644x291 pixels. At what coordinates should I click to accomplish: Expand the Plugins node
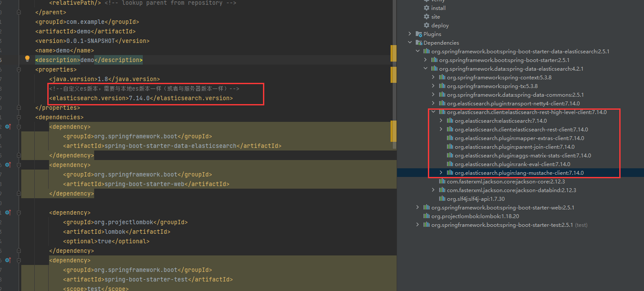coord(410,34)
